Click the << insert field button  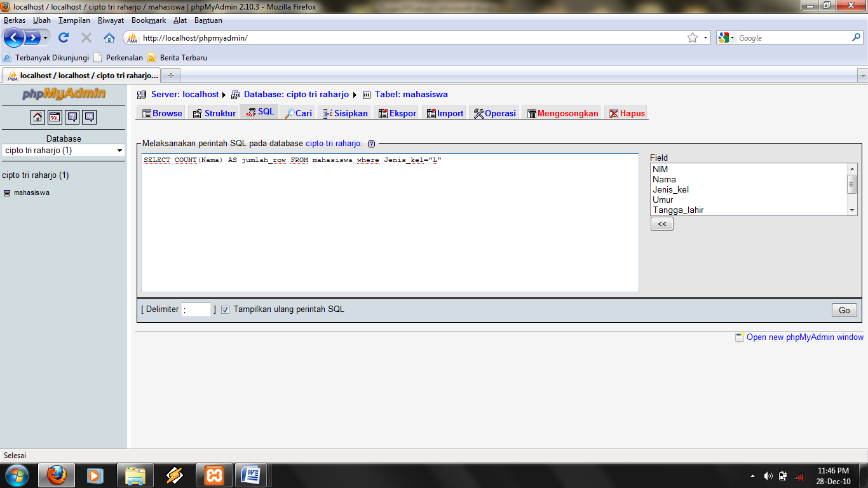point(661,224)
